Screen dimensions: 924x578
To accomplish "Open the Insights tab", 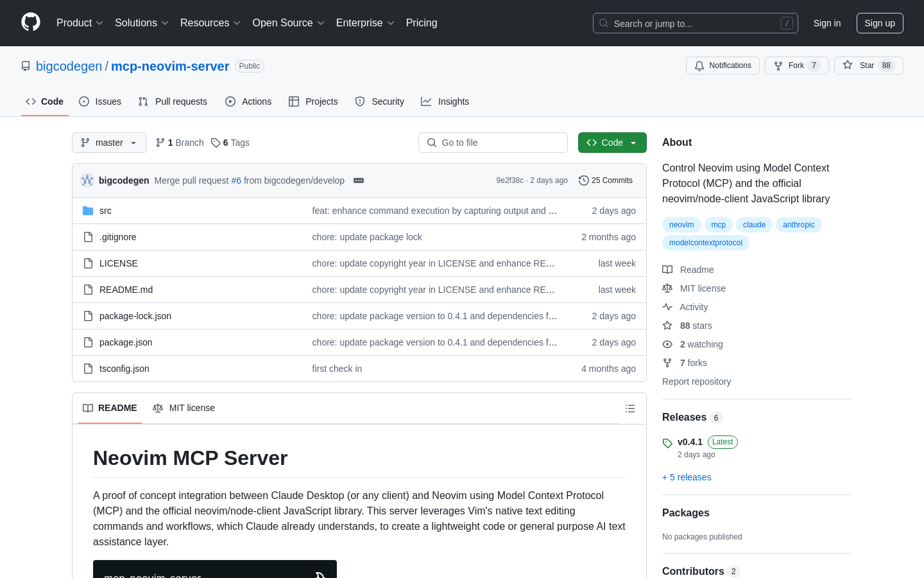I will 445,101.
